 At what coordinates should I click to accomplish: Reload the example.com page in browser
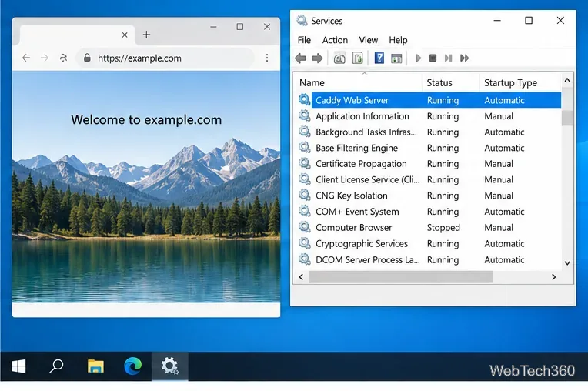tap(63, 58)
